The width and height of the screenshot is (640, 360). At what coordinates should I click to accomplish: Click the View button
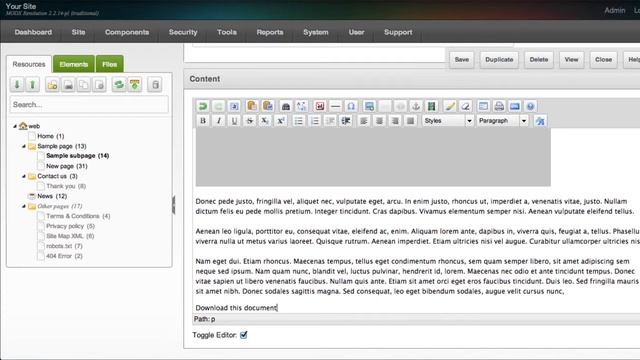pyautogui.click(x=571, y=60)
